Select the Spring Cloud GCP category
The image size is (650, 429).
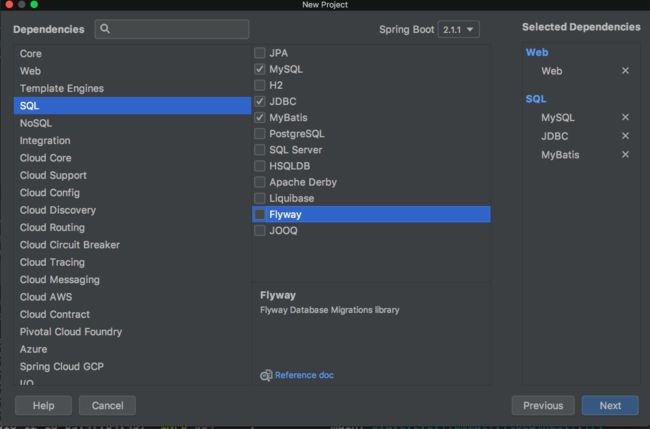(132, 367)
